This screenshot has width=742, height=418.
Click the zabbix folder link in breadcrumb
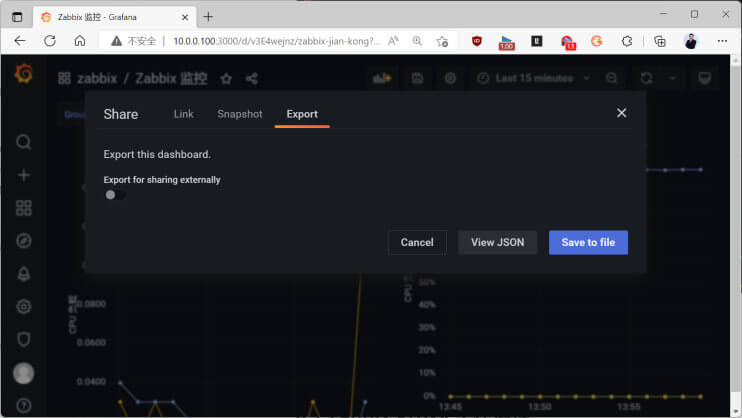(x=97, y=78)
